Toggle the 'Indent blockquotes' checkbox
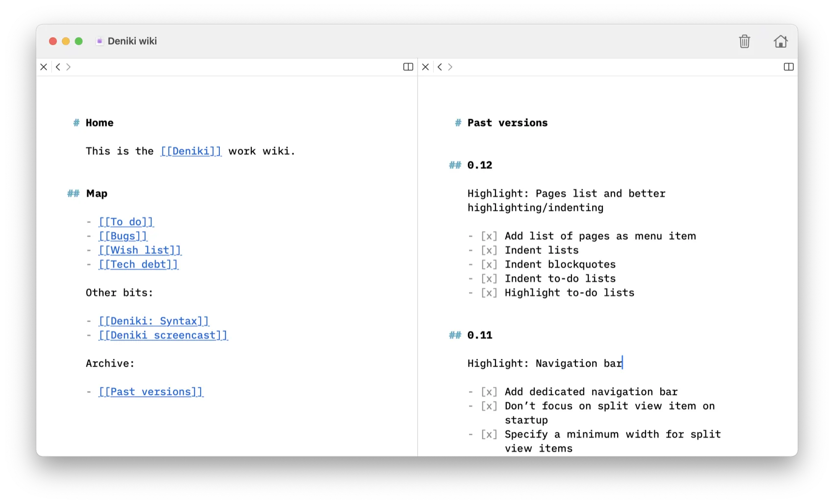Image resolution: width=834 pixels, height=504 pixels. coord(489,265)
